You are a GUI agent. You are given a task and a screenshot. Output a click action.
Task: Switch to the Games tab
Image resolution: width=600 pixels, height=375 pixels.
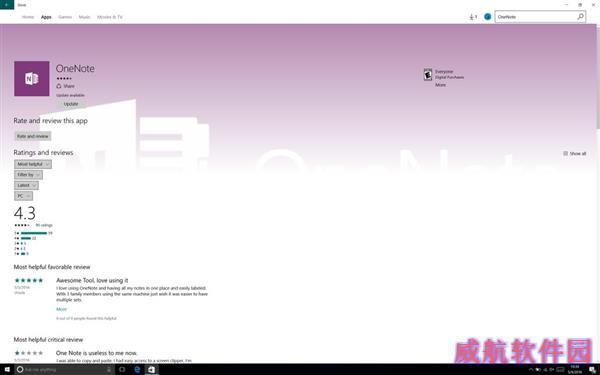[x=65, y=17]
